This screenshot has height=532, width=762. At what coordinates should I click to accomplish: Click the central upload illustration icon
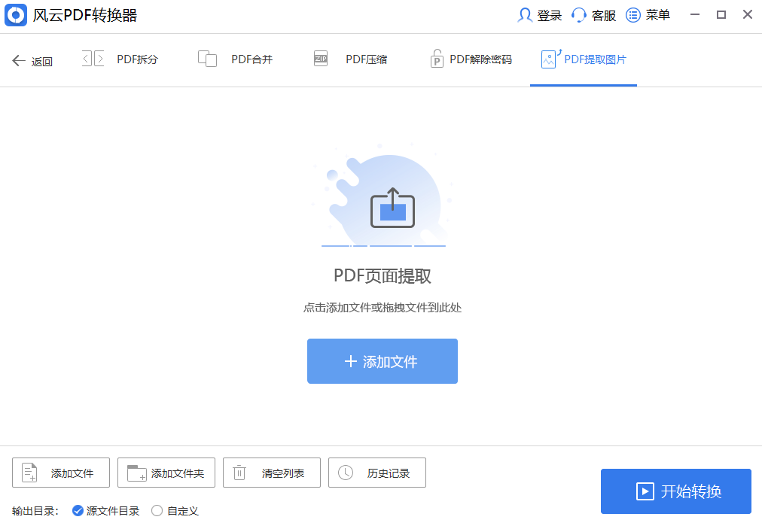(x=392, y=208)
